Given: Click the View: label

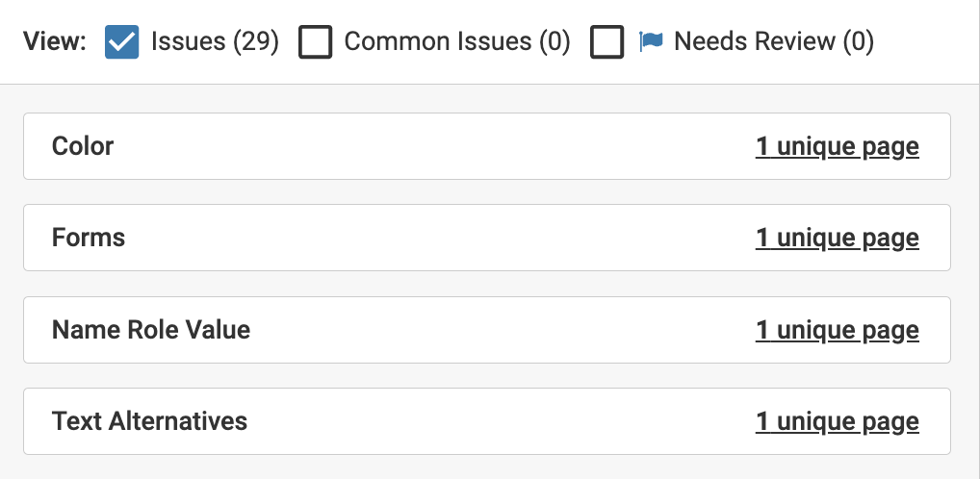Looking at the screenshot, I should click(x=55, y=41).
